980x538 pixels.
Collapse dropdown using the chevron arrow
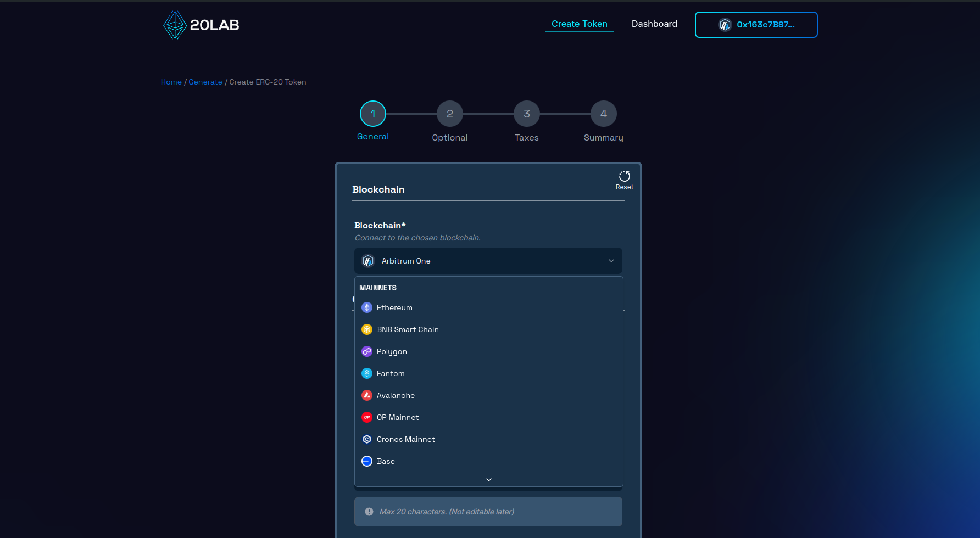611,261
